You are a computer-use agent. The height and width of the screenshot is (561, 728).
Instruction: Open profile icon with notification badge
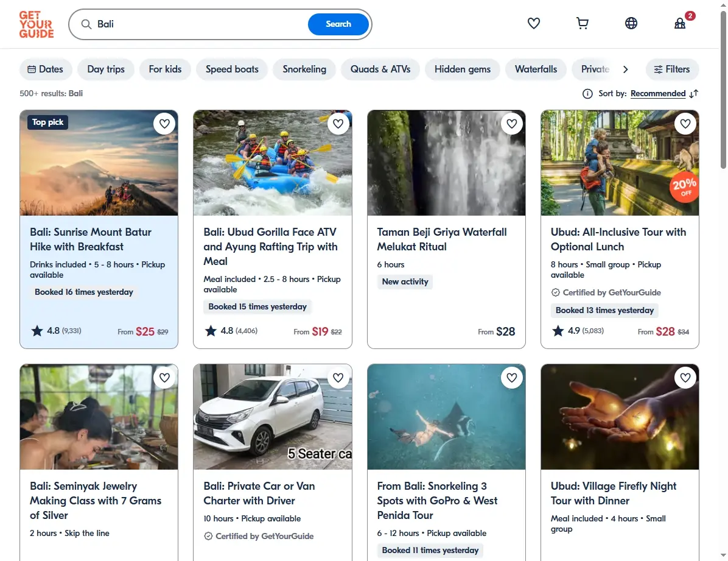click(x=681, y=23)
